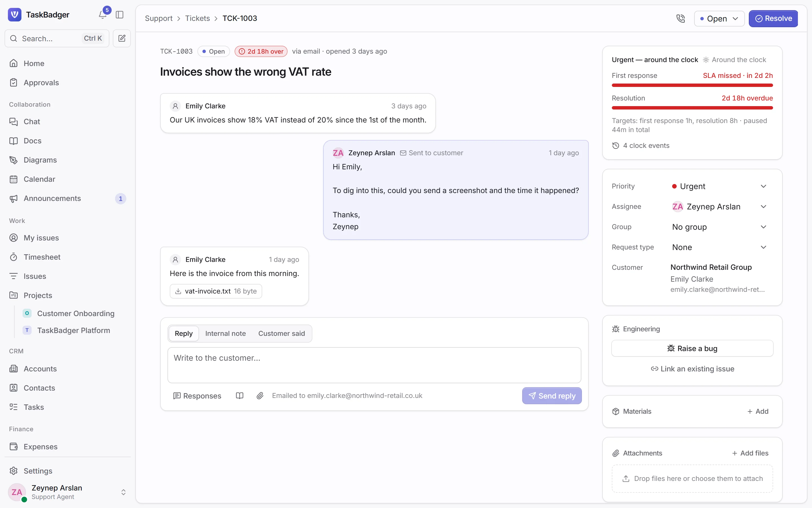Switch to the Reply tab
The image size is (812, 508).
coord(184,334)
